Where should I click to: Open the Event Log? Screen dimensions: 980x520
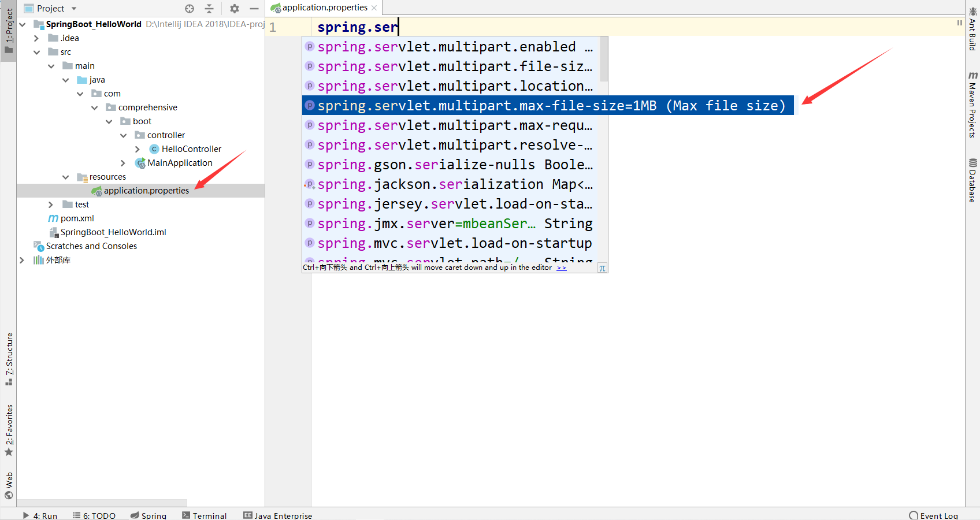point(933,515)
